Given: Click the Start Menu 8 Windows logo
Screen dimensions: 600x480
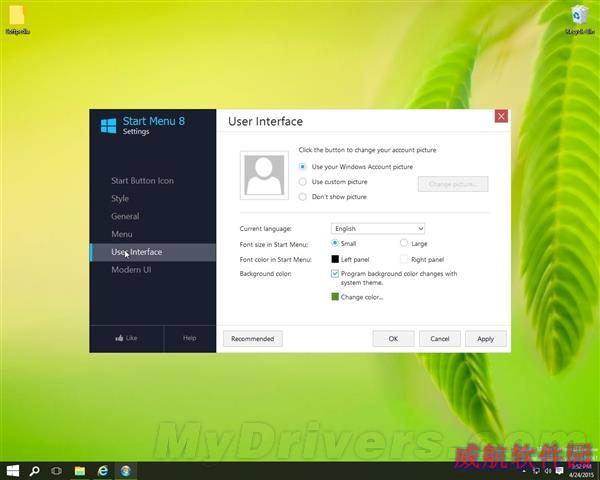Looking at the screenshot, I should (108, 126).
